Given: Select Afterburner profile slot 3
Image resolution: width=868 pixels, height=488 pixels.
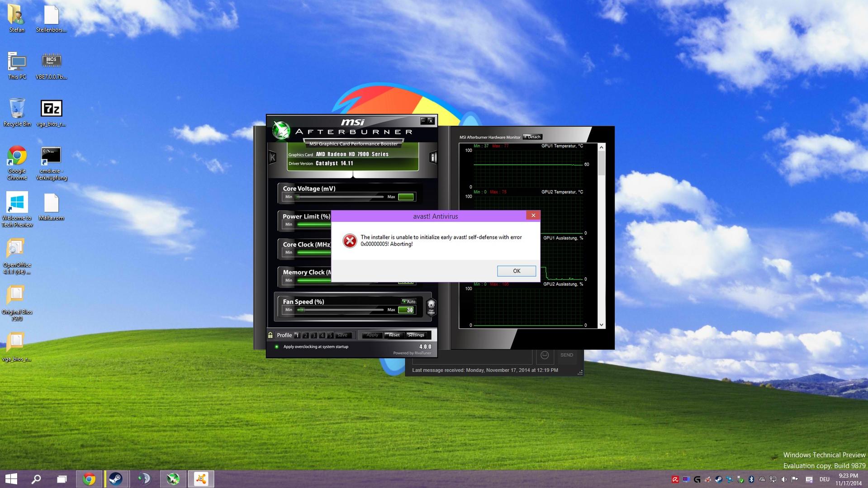Looking at the screenshot, I should point(313,335).
